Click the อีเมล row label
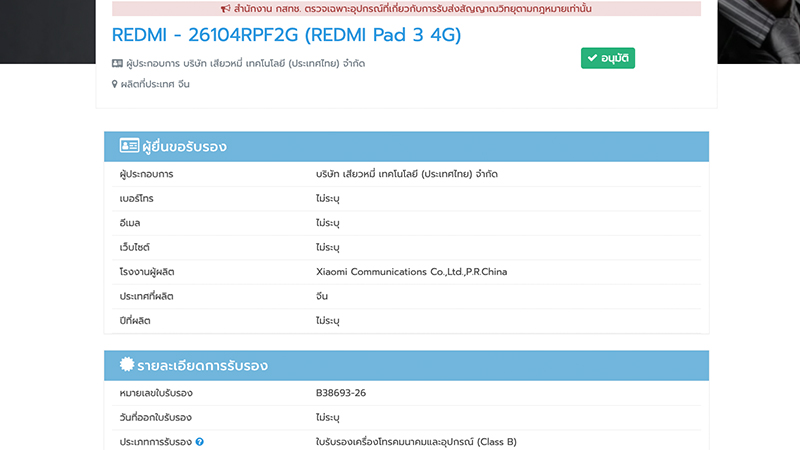 tap(130, 223)
